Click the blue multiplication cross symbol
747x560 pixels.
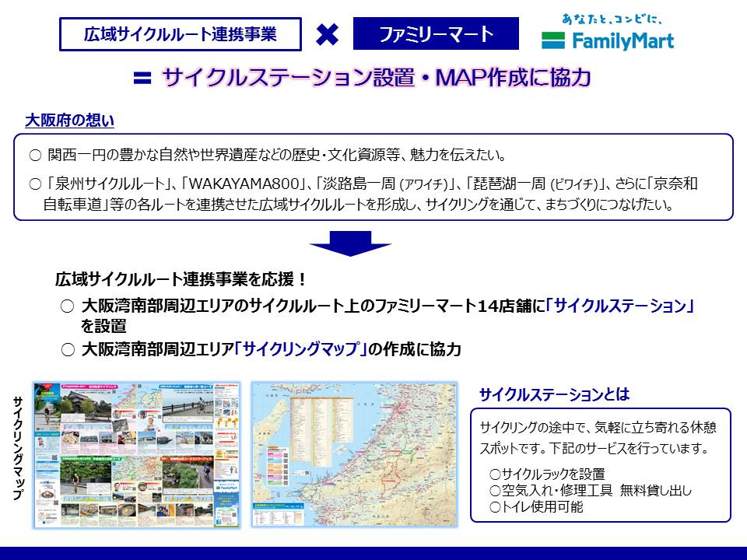point(328,34)
